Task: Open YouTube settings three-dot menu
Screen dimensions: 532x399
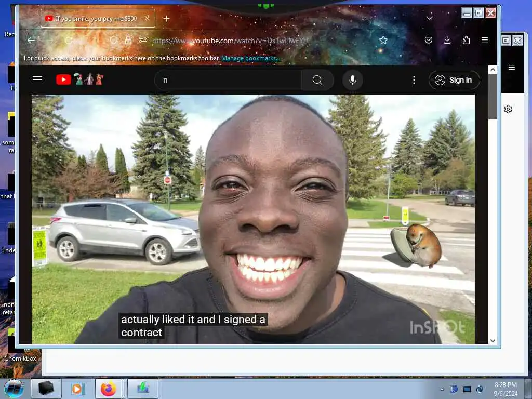Action: (414, 80)
